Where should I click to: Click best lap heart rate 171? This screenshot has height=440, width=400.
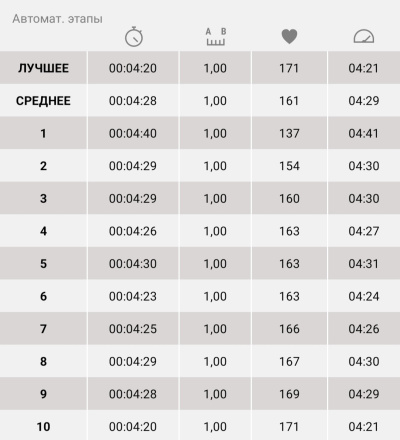coord(289,68)
